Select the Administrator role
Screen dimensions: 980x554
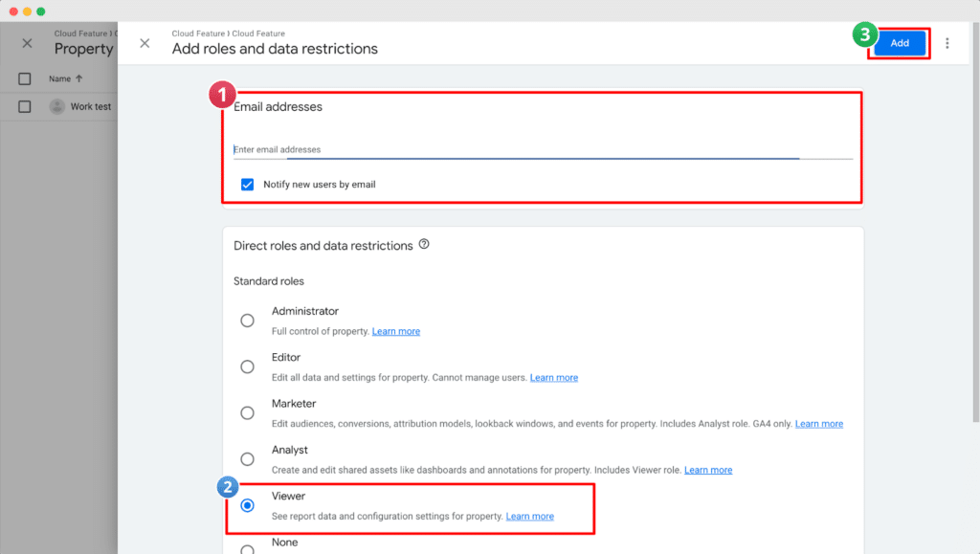point(247,320)
